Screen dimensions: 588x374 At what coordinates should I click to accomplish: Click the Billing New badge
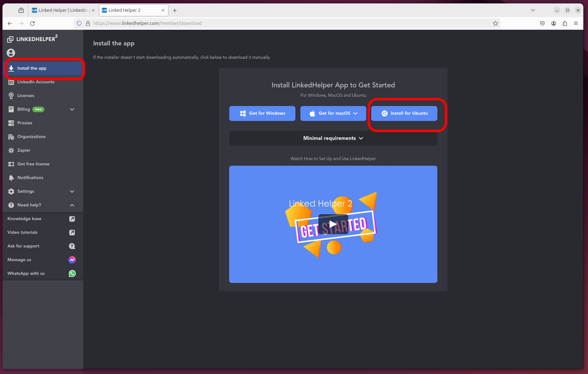point(38,109)
